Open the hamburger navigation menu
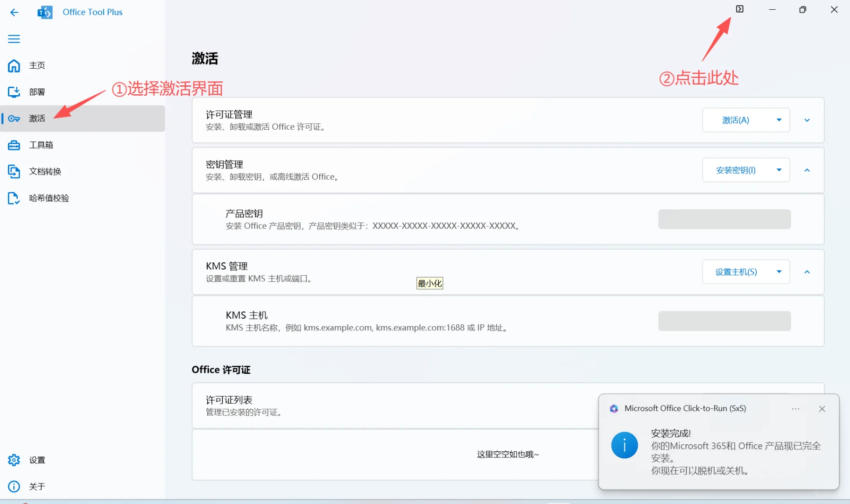Screen dimensions: 850x504 coord(14,39)
